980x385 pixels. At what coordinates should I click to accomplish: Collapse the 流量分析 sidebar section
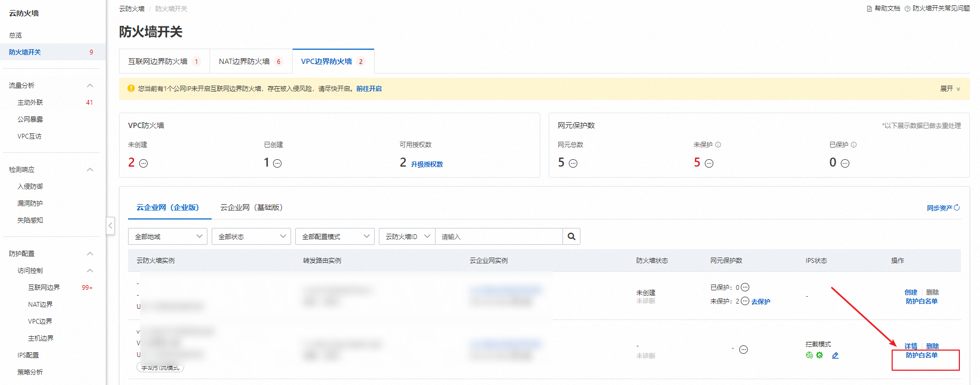click(90, 86)
